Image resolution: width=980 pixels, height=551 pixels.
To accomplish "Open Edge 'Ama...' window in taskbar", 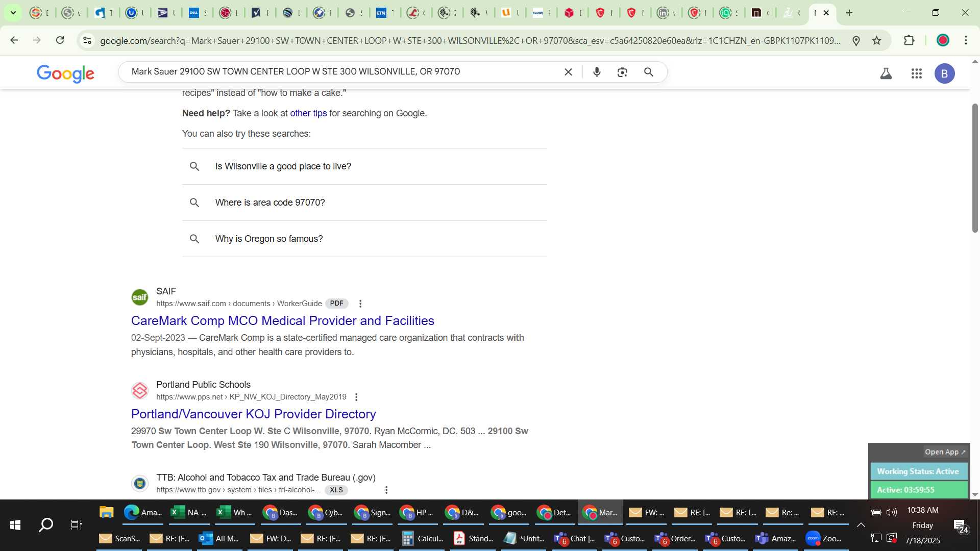I will point(142,512).
